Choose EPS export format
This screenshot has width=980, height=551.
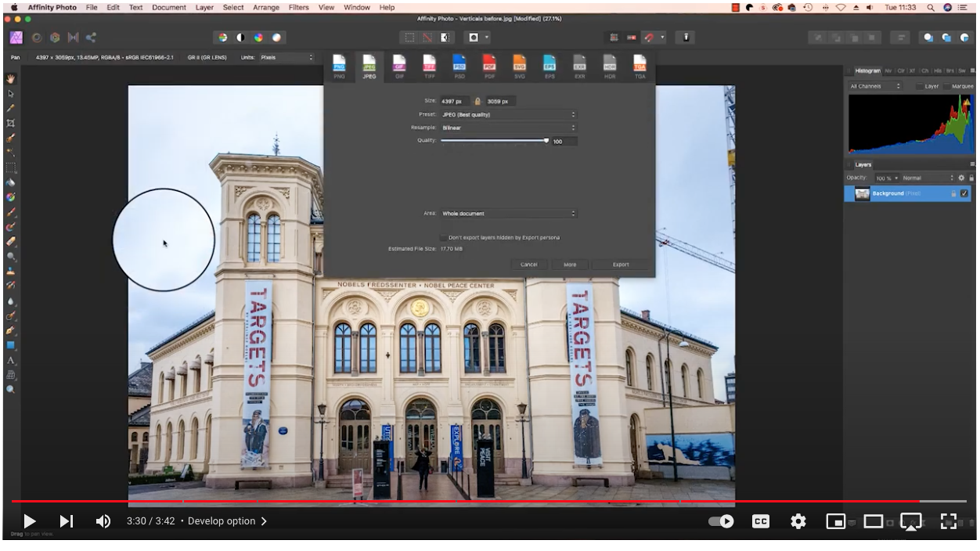[x=549, y=67]
